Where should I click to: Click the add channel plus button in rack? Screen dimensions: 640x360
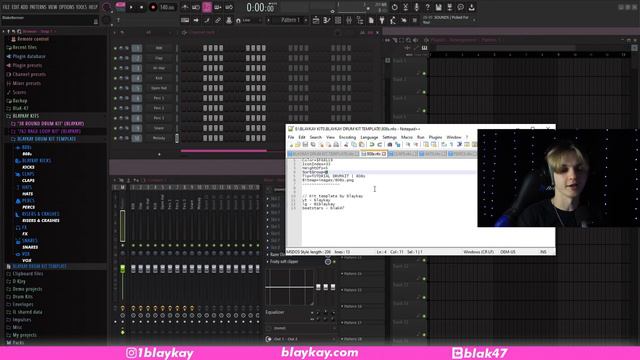(x=159, y=154)
